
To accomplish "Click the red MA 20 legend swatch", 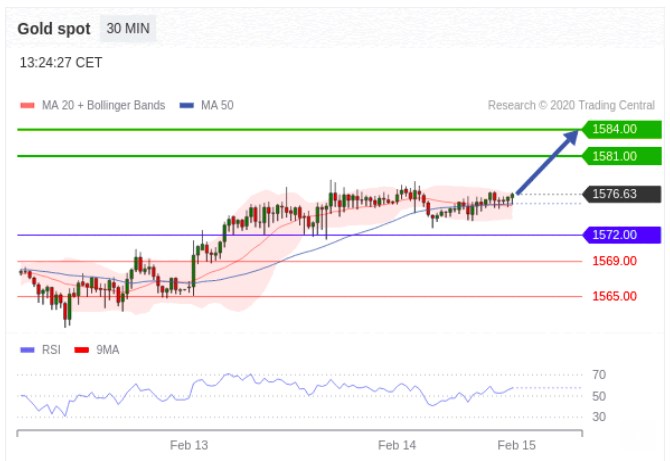I will point(27,105).
